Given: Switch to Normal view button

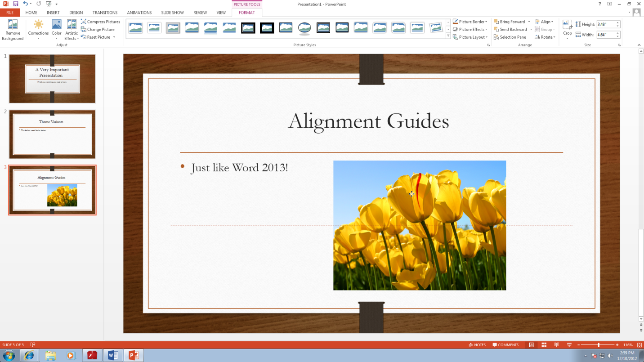Looking at the screenshot, I should pyautogui.click(x=531, y=345).
